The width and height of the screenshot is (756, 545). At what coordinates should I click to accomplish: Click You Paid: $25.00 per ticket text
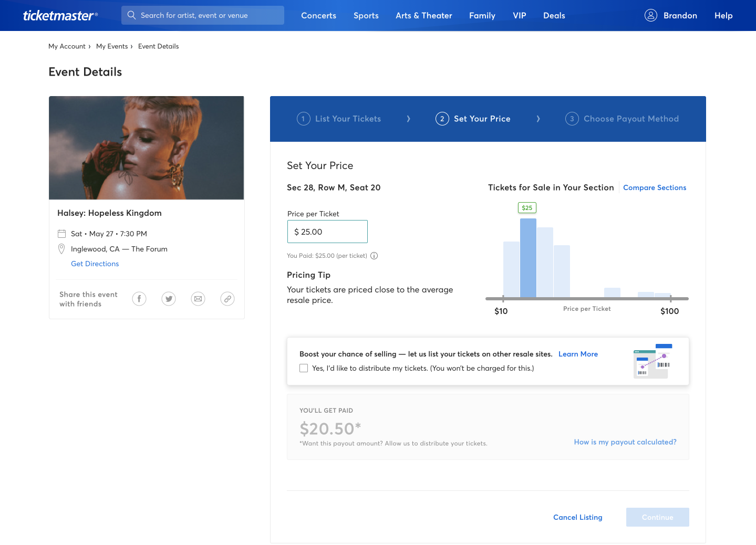pyautogui.click(x=327, y=256)
